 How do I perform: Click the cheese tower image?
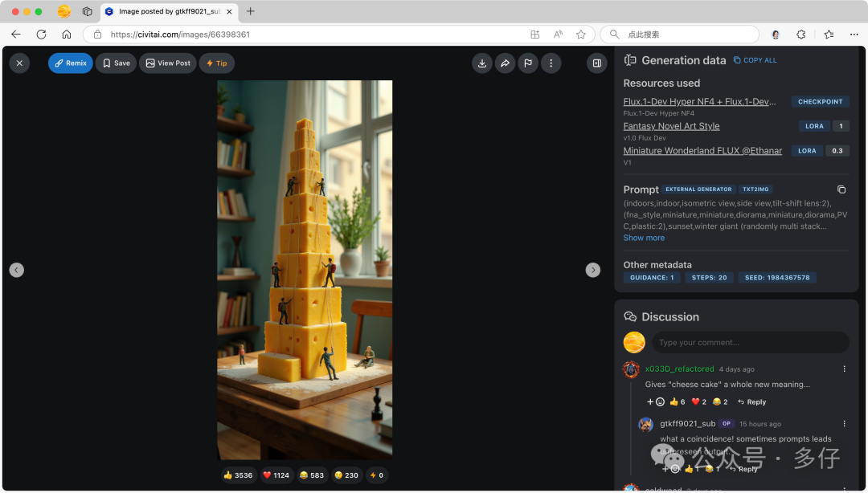click(305, 270)
